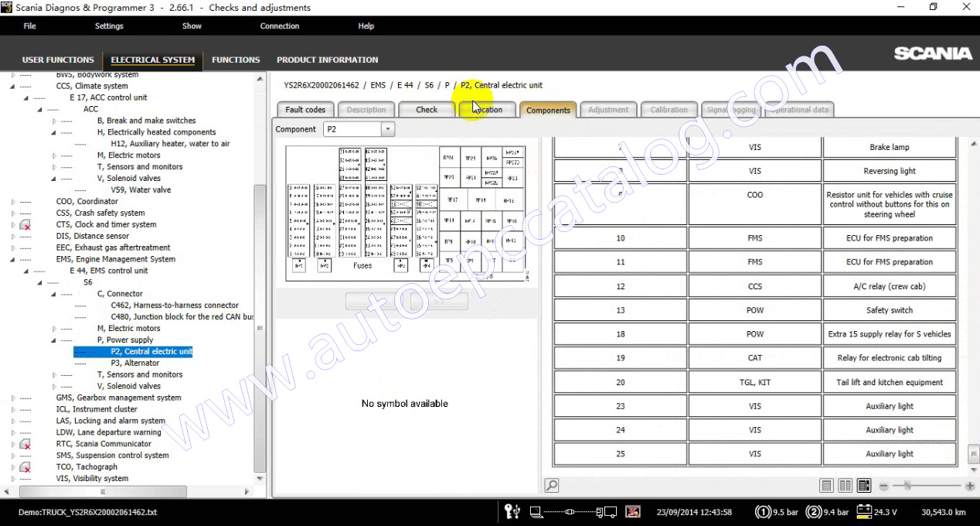
Task: Click the circuit 2 pressure icon
Action: tap(813, 511)
